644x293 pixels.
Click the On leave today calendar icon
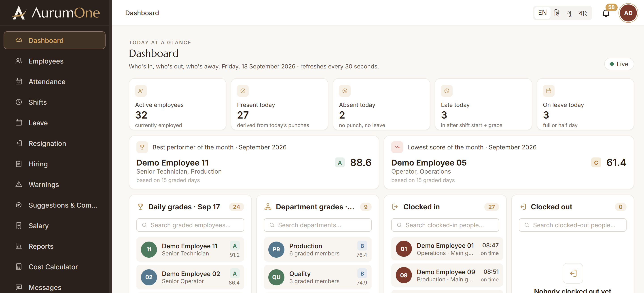click(549, 91)
